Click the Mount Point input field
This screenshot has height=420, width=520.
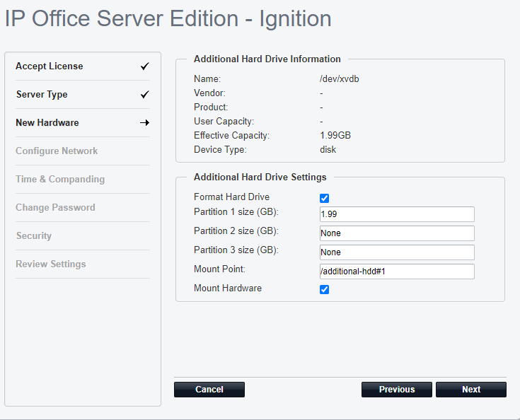[x=397, y=272]
